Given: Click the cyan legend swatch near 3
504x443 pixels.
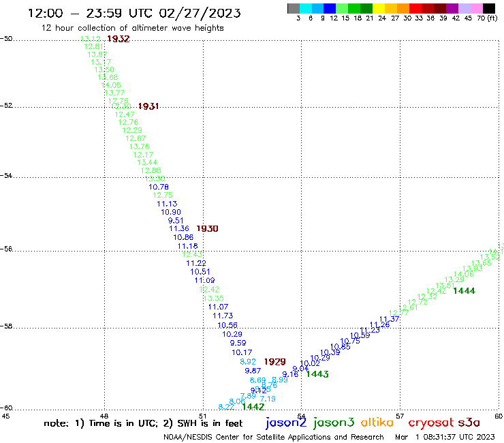Looking at the screenshot, I should pos(306,8).
